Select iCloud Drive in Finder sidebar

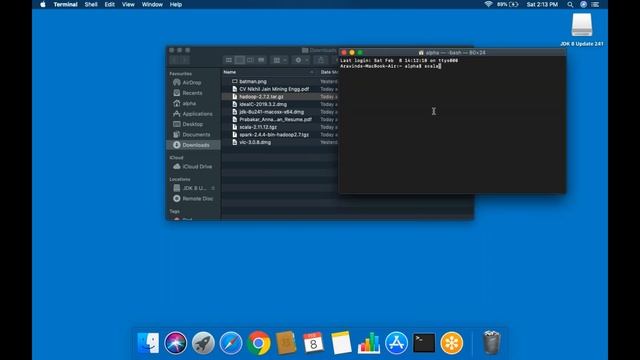(x=193, y=167)
